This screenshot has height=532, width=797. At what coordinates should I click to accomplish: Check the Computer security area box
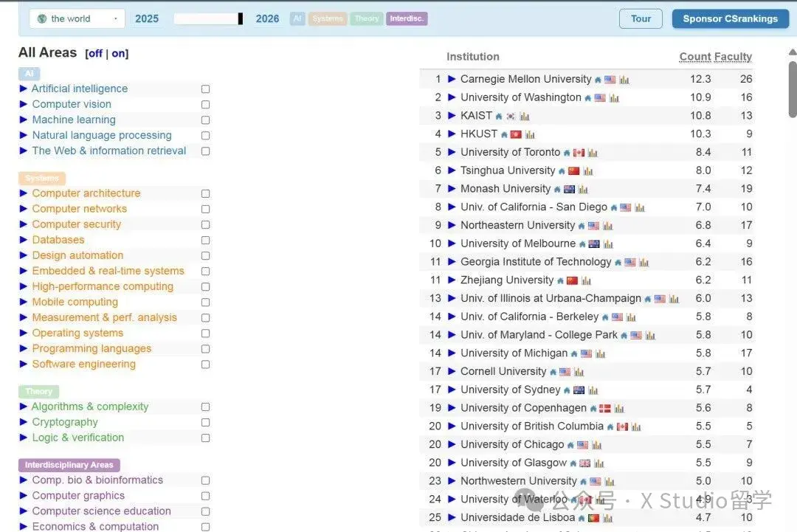tap(205, 224)
